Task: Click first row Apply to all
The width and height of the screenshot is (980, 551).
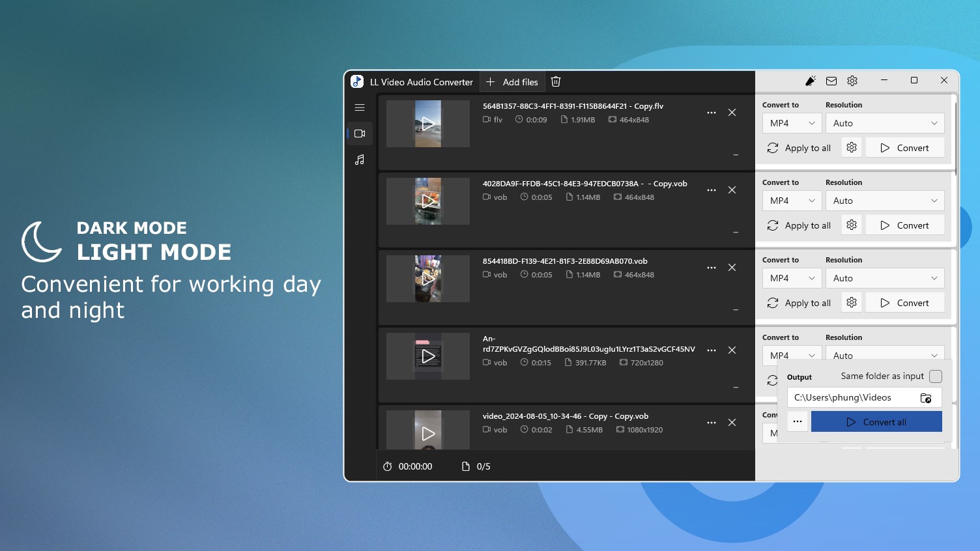Action: [800, 148]
